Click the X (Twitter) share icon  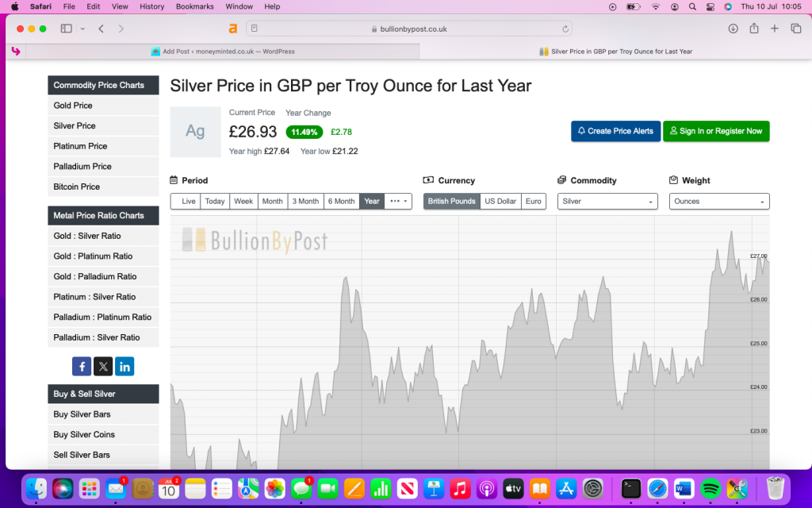click(x=103, y=366)
